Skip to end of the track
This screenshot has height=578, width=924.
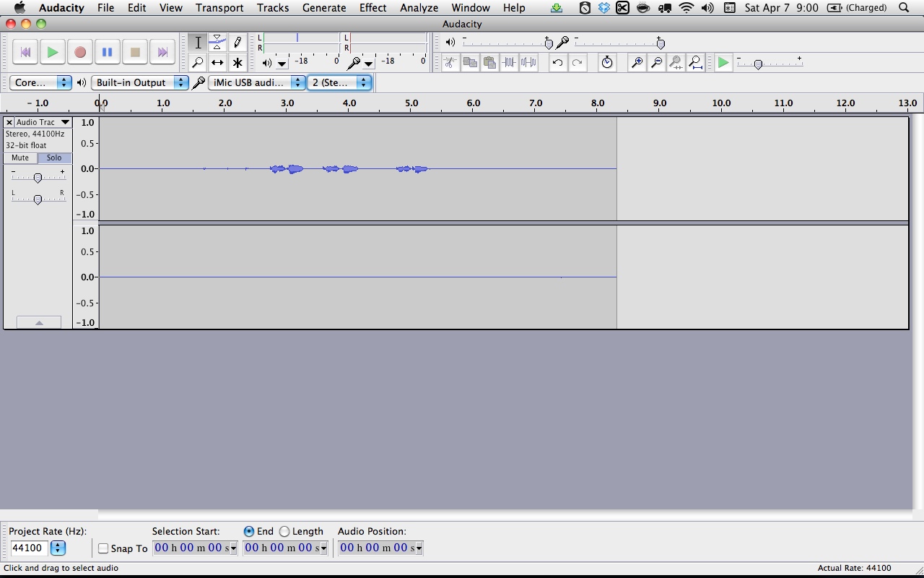pyautogui.click(x=162, y=52)
